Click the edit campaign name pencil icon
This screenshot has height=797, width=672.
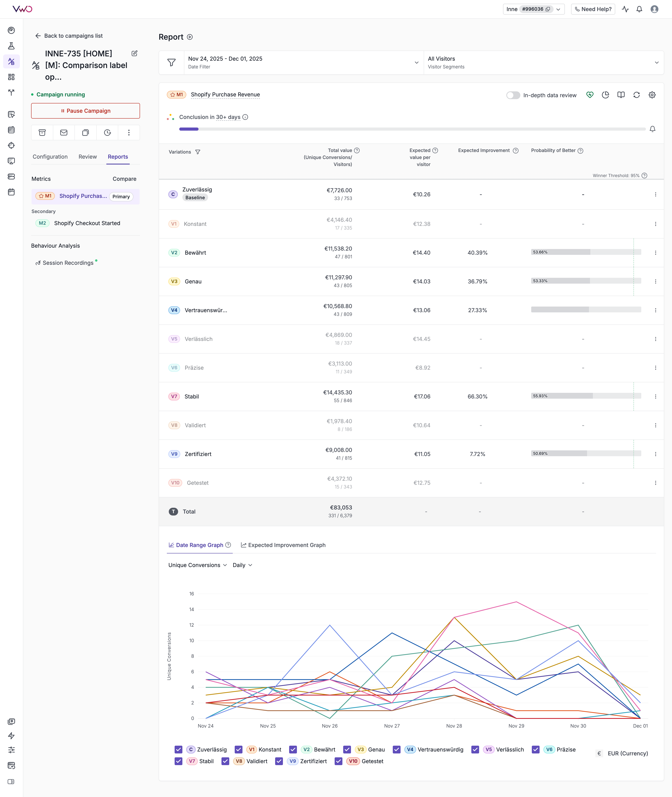pyautogui.click(x=135, y=53)
